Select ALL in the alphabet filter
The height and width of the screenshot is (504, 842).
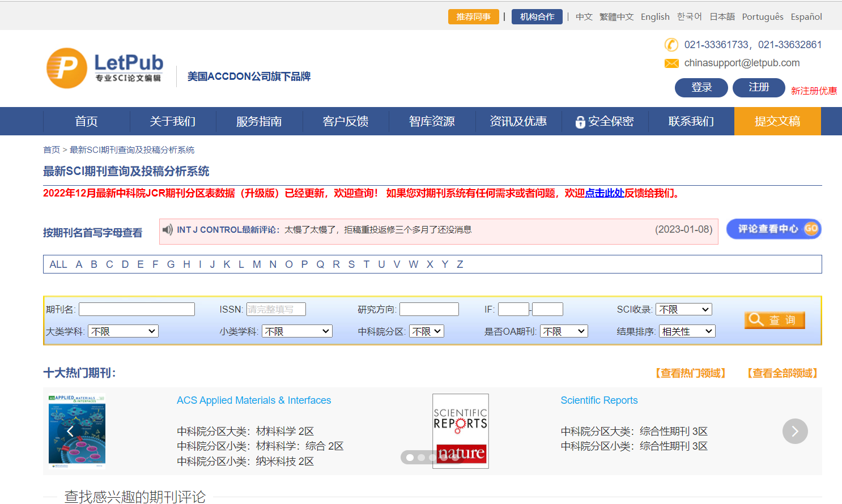58,264
